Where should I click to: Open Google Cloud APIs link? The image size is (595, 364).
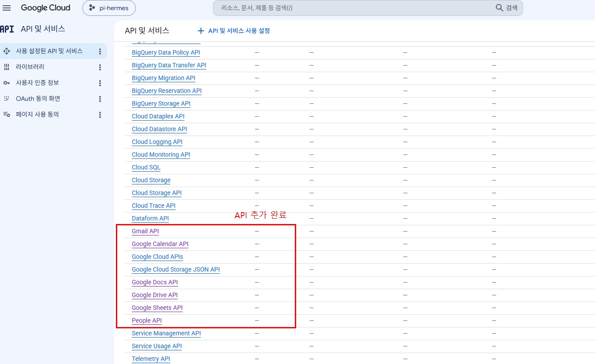(x=157, y=257)
